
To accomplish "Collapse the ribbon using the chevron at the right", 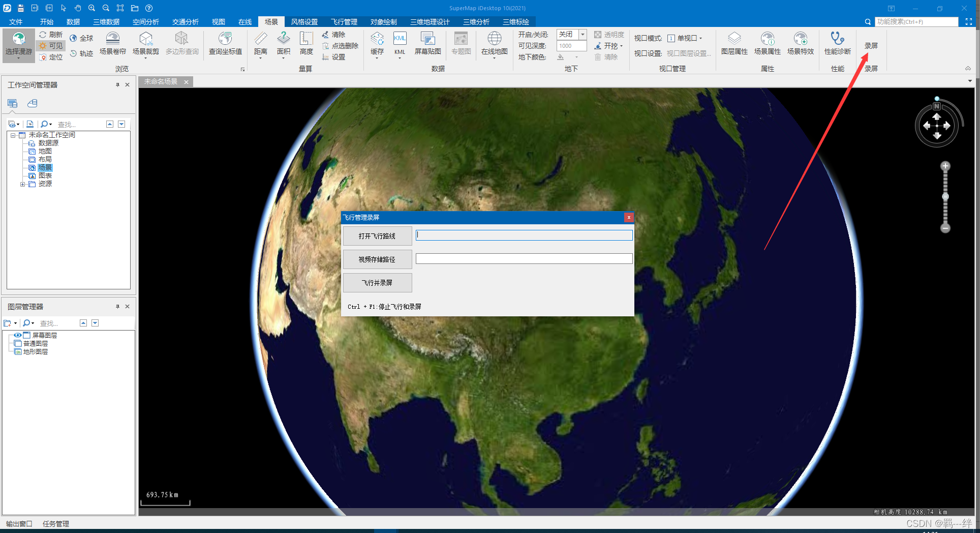I will click(x=968, y=69).
